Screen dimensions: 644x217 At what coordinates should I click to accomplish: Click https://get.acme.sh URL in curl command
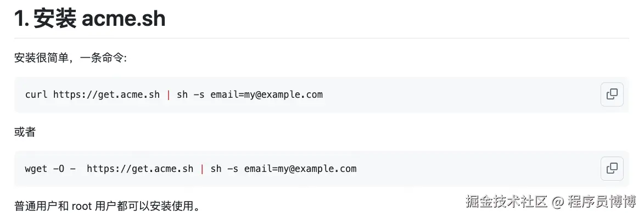pyautogui.click(x=107, y=94)
